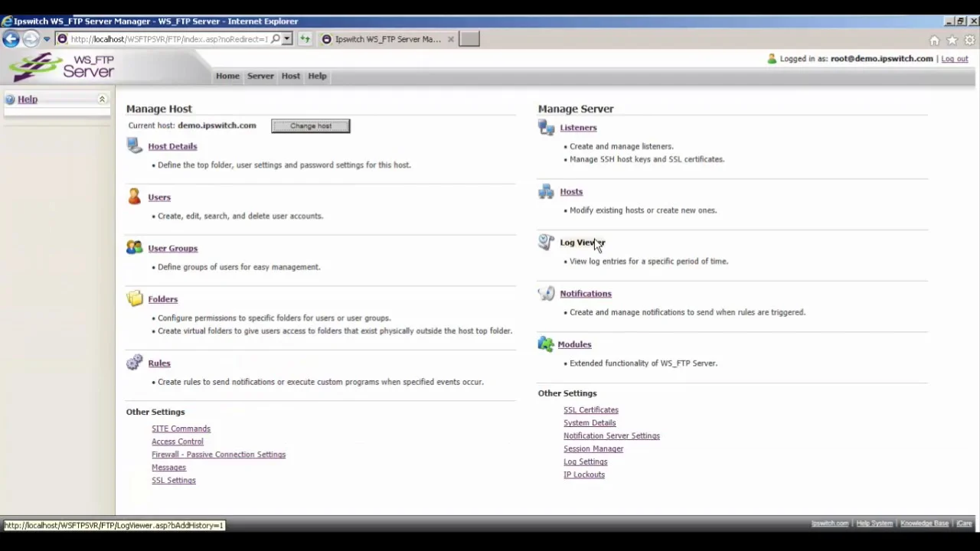This screenshot has height=551, width=980.
Task: Open the Session Manager link
Action: point(593,449)
